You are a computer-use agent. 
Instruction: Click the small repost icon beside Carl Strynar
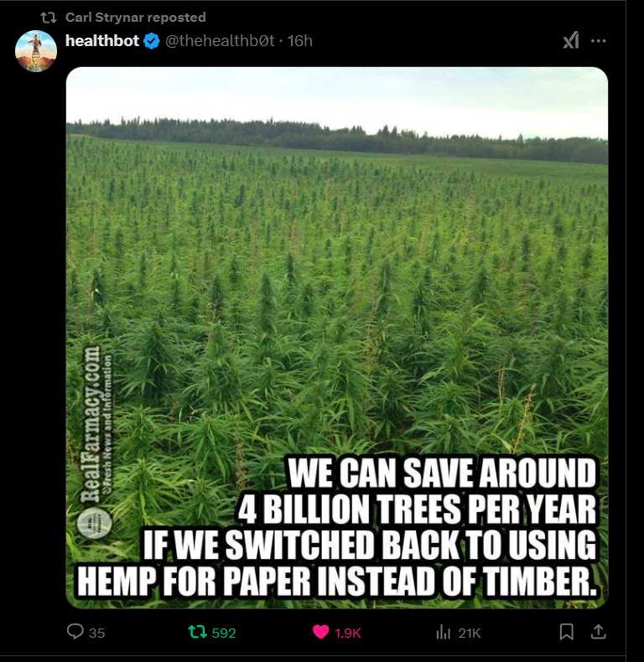point(48,18)
